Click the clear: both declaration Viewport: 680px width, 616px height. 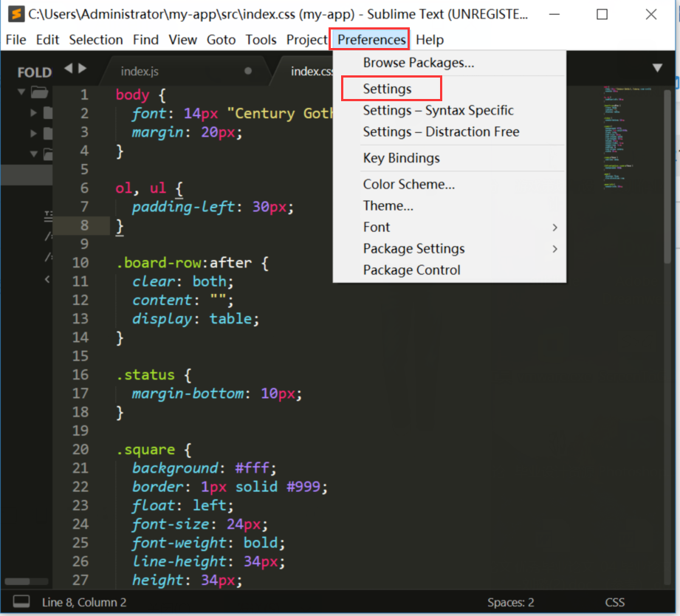(182, 281)
